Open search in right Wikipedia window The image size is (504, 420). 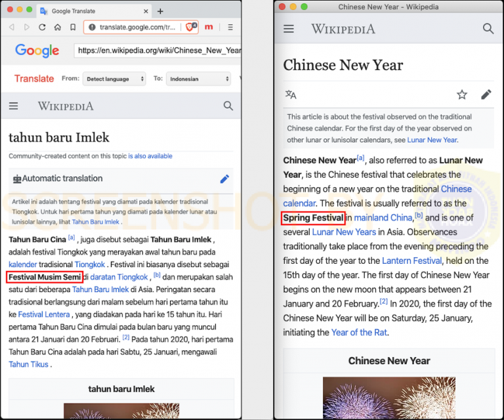pyautogui.click(x=488, y=29)
